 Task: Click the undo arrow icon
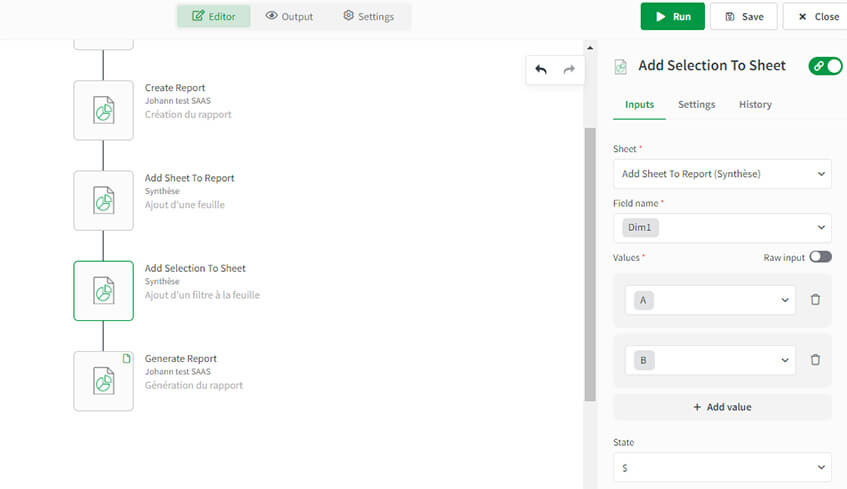tap(541, 69)
